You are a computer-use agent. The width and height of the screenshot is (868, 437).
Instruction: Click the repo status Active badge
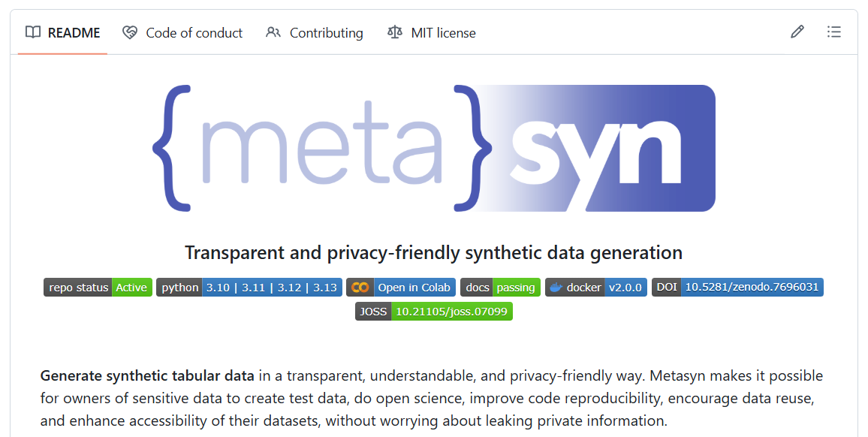click(98, 288)
